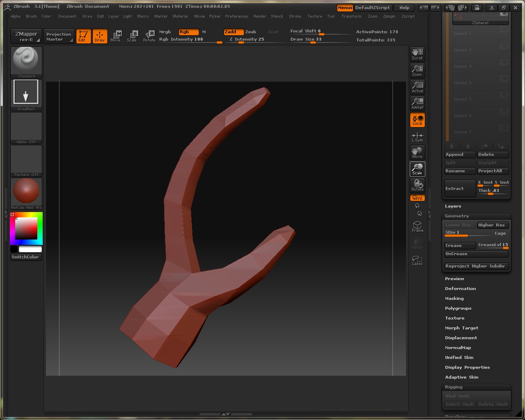The height and width of the screenshot is (420, 525).
Task: Open the Preferences menu
Action: pyautogui.click(x=236, y=16)
